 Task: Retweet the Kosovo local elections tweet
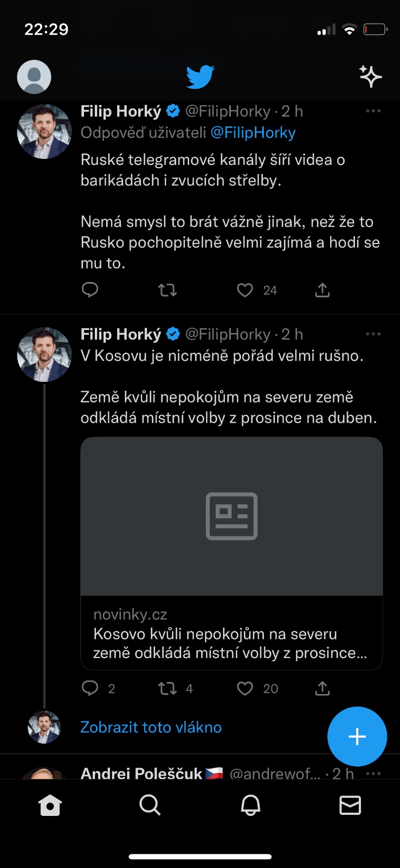tap(167, 688)
